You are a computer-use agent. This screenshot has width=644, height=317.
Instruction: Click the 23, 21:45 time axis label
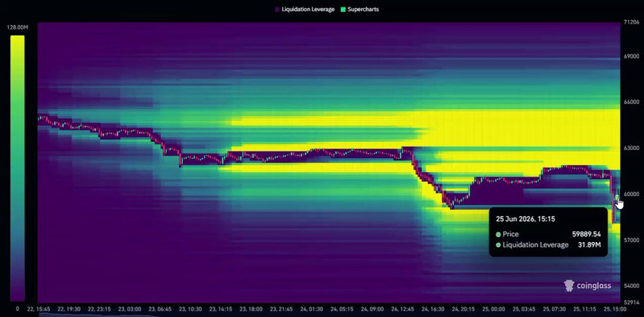point(281,309)
